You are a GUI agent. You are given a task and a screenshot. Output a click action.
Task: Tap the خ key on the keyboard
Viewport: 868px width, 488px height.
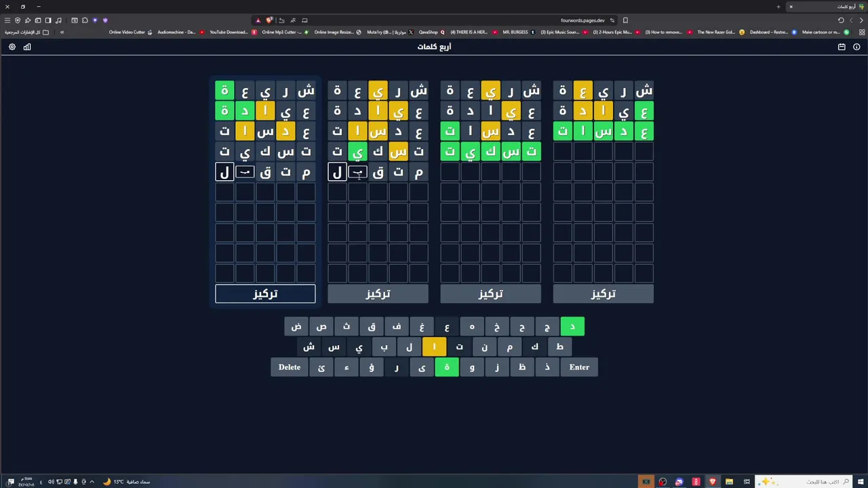click(497, 327)
